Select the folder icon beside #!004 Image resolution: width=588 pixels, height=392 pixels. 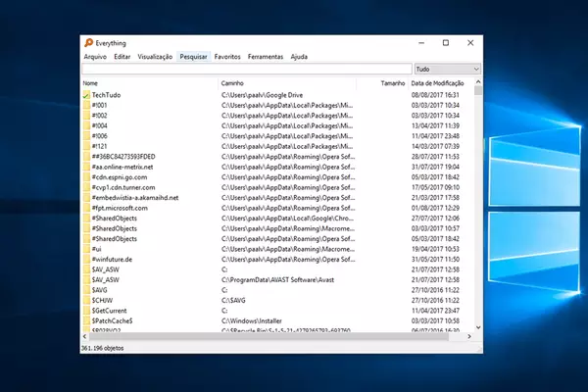[86, 125]
